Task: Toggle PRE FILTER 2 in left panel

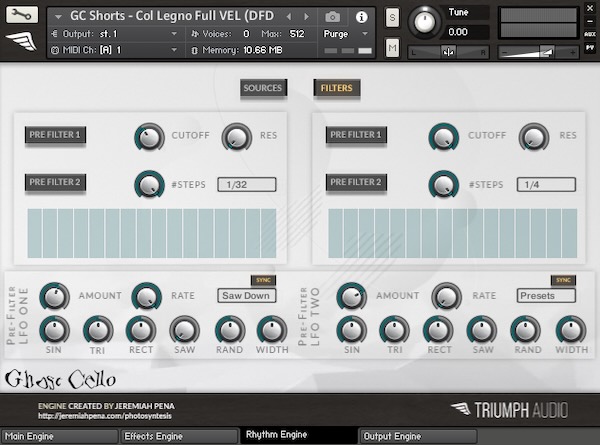Action: tap(55, 182)
